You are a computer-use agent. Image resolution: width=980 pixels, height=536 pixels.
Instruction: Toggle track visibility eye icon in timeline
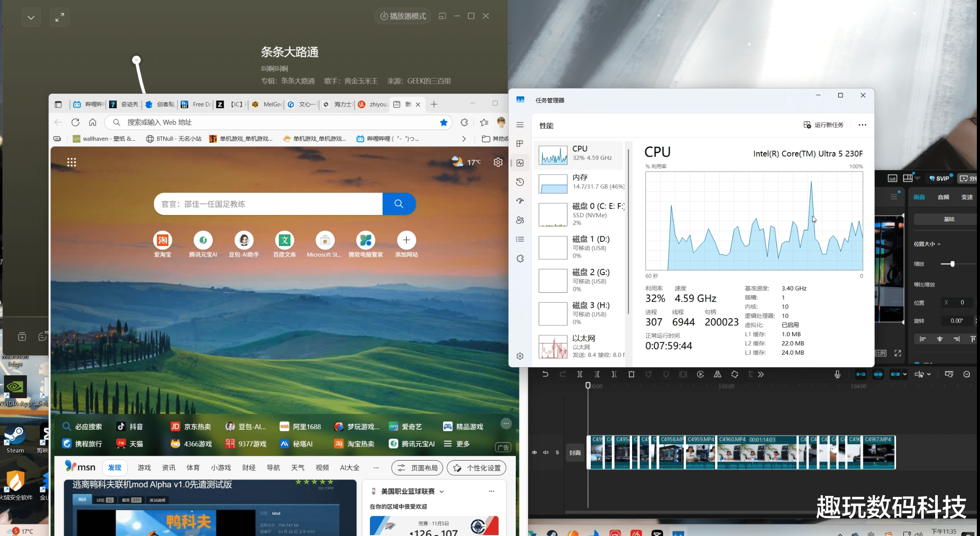click(534, 453)
